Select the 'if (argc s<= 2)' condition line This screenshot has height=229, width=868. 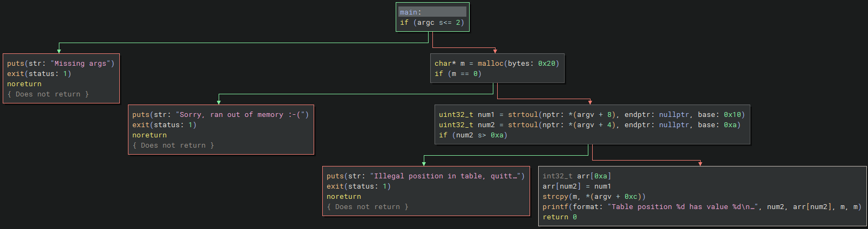click(432, 23)
